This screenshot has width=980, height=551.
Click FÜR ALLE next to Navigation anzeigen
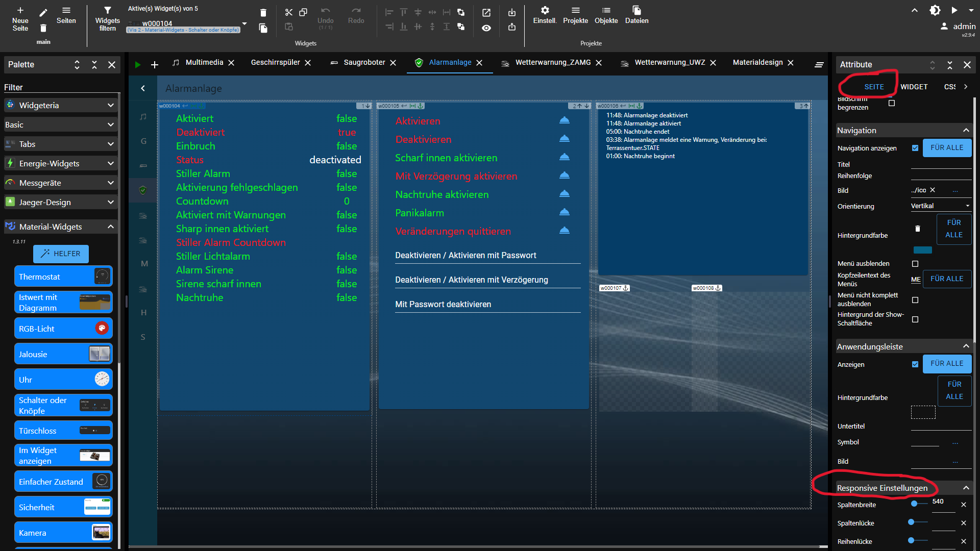(x=947, y=147)
